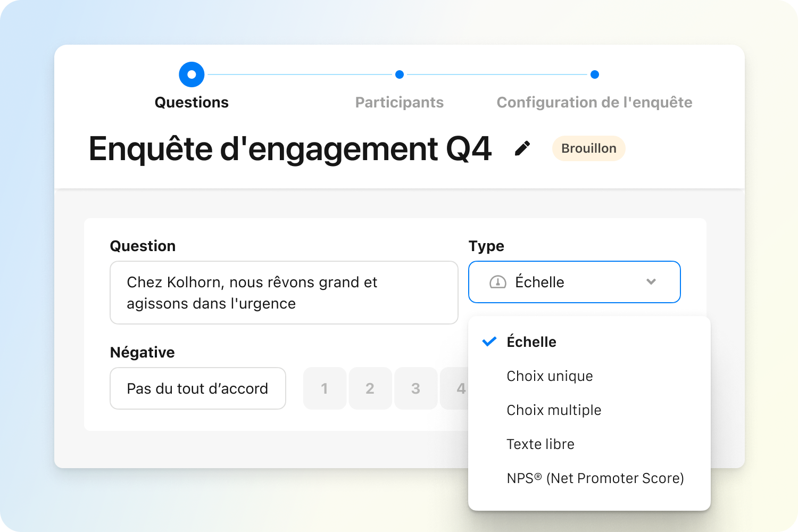The image size is (798, 532).
Task: Open the Échelle type combo box
Action: point(575,282)
